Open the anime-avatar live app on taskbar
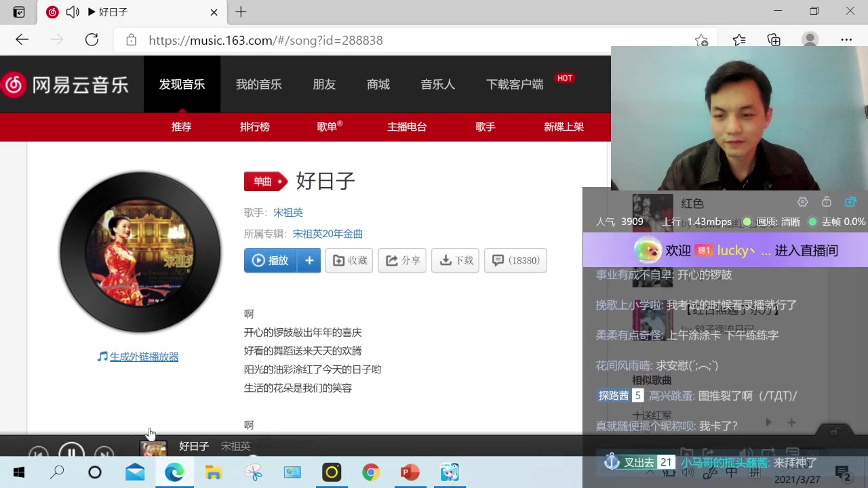 click(x=450, y=472)
